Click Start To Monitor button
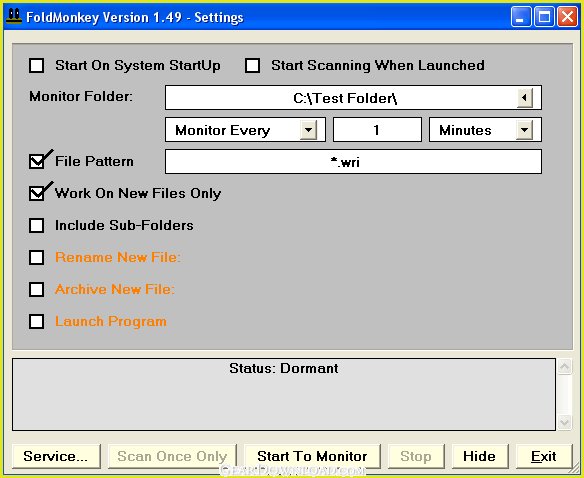584x478 pixels. (312, 456)
